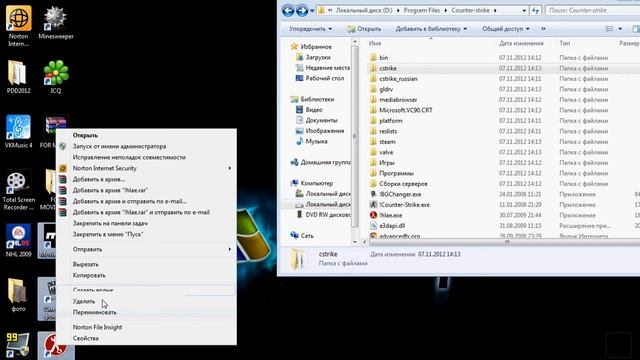Screen dimensions: 640x360
Task: Open the Добавить в библиотеку dropdown
Action: coord(431,29)
